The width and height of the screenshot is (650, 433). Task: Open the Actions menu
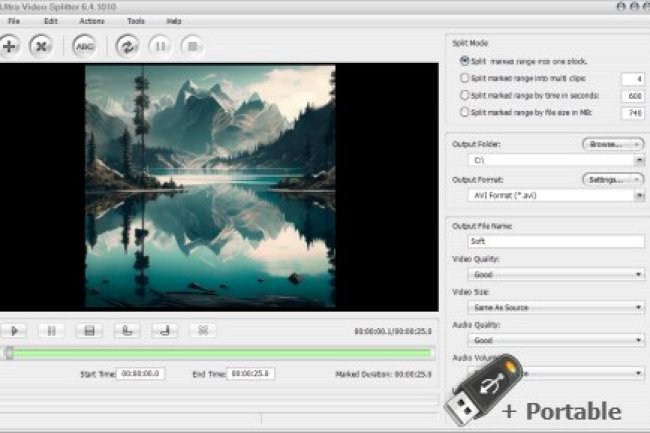click(92, 21)
